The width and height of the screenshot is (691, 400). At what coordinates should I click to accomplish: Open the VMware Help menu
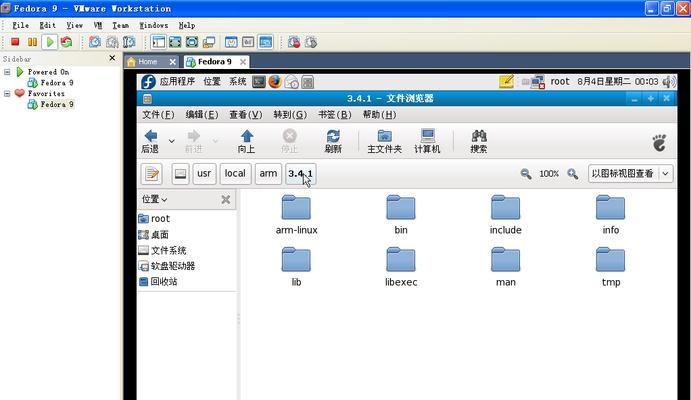(x=186, y=25)
